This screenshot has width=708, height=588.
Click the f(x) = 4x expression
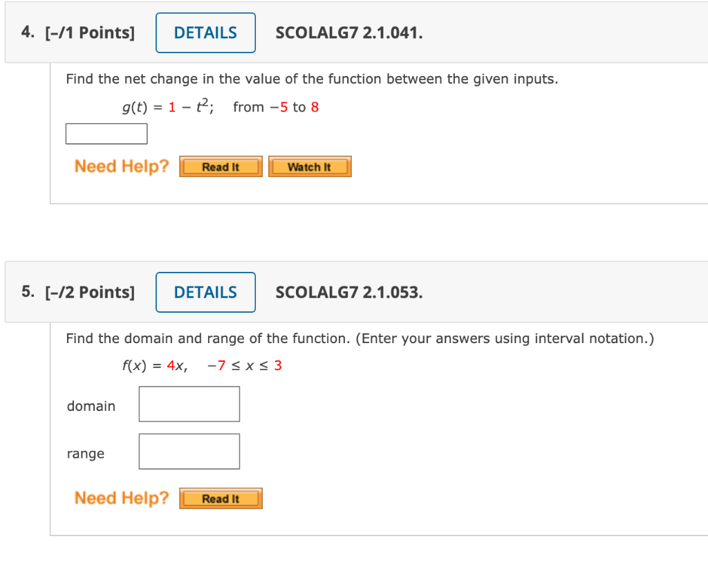[152, 365]
